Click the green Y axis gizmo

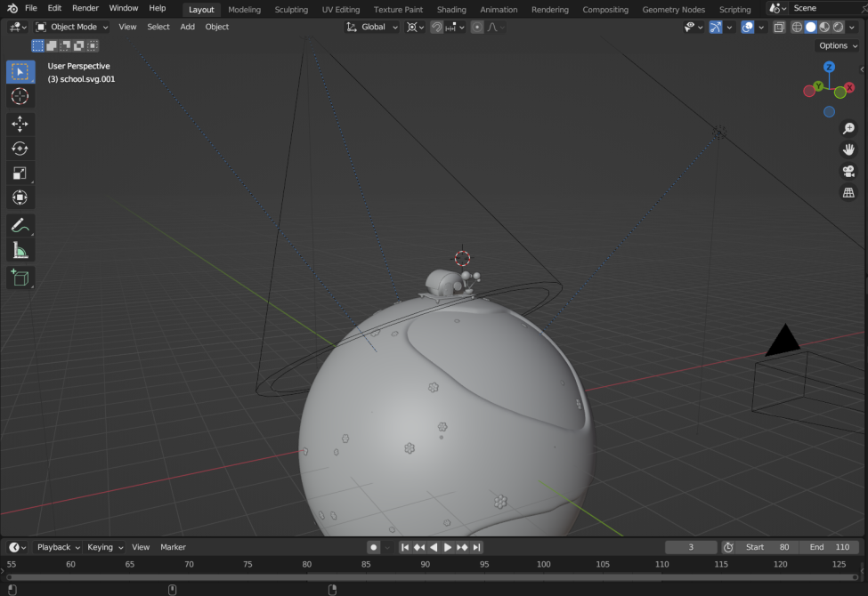coord(818,86)
